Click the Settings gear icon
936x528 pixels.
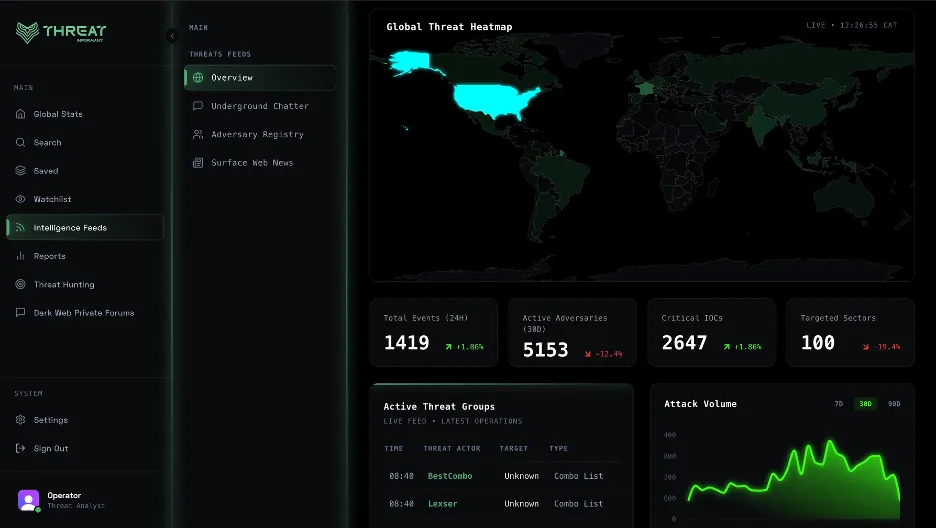pyautogui.click(x=20, y=420)
